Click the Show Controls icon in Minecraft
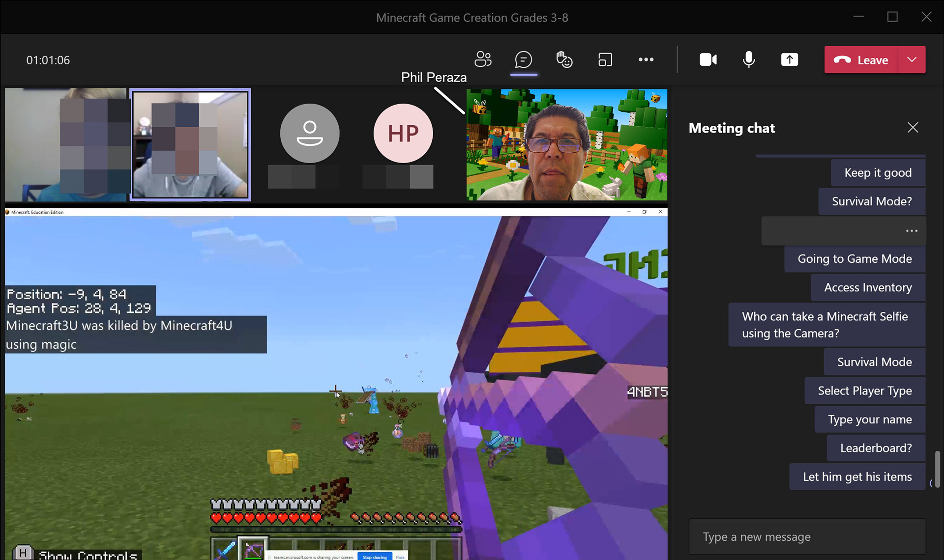The height and width of the screenshot is (560, 944). [23, 553]
